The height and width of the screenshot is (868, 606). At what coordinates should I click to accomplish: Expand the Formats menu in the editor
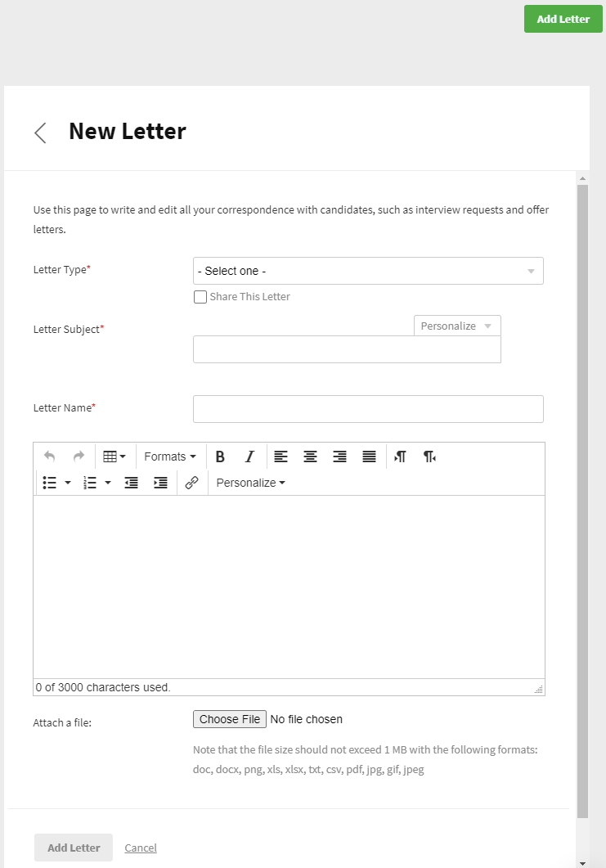click(x=170, y=456)
